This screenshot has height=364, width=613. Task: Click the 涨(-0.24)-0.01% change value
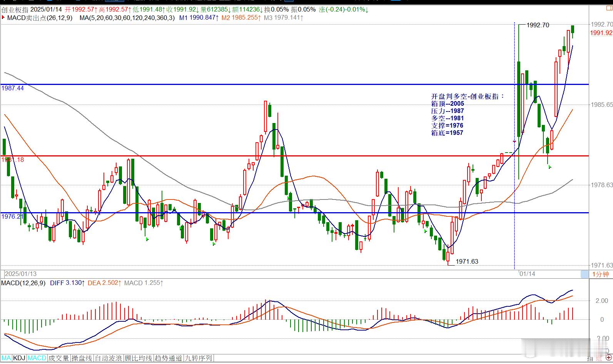coord(343,9)
